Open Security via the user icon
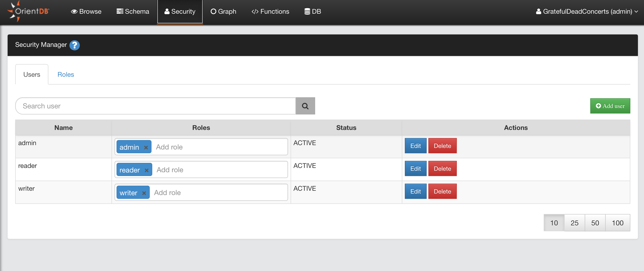Image resolution: width=644 pixels, height=271 pixels. point(166,11)
